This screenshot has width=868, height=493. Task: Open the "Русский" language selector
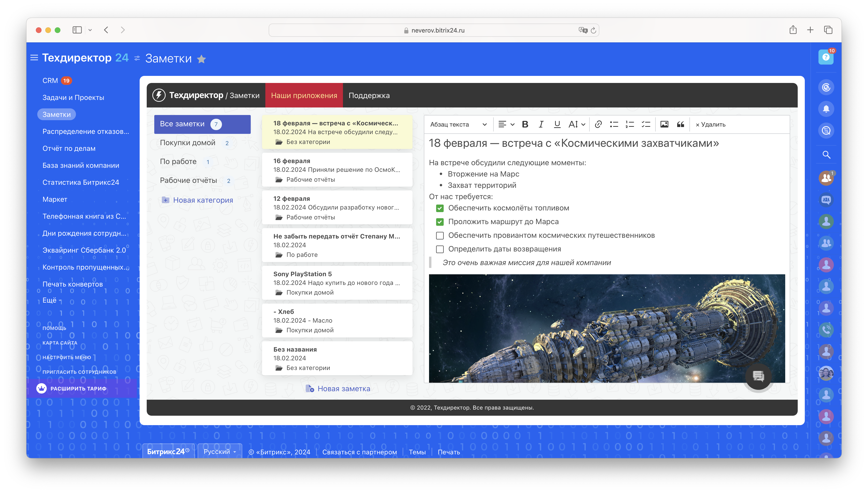(x=220, y=451)
